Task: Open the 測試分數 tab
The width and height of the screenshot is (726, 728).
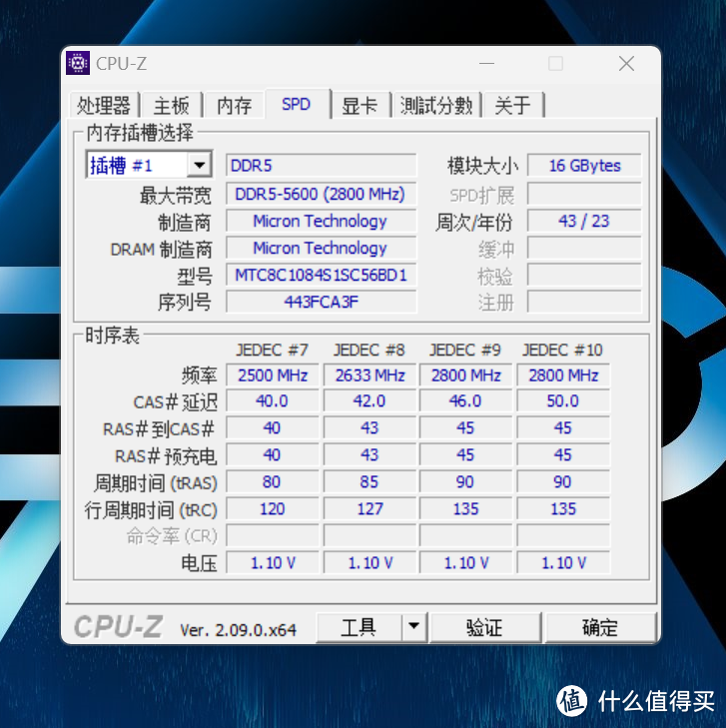Action: point(436,106)
